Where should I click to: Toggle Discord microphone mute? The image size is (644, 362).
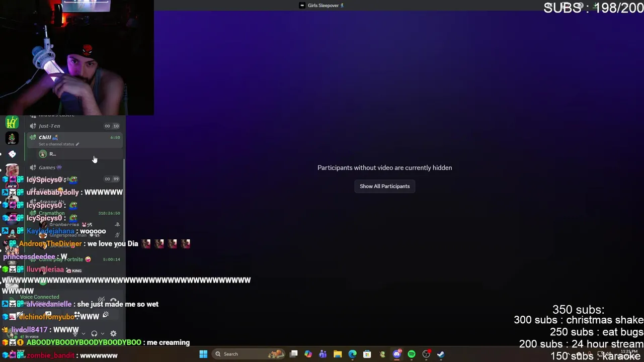pyautogui.click(x=75, y=332)
